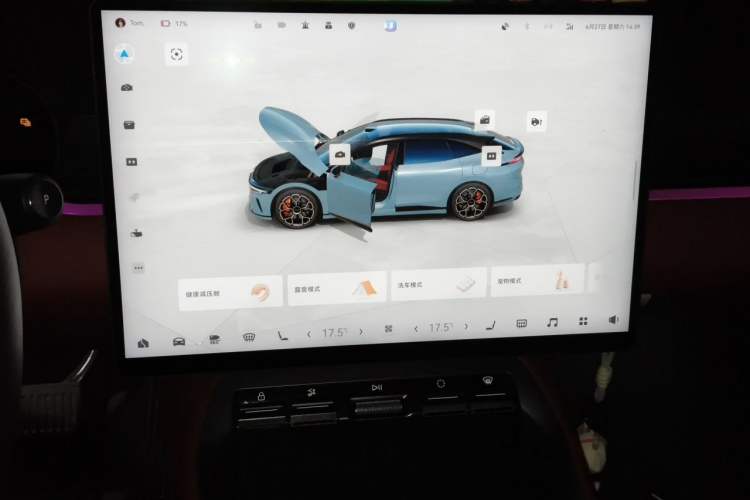Open front hood via hotspot on car
Viewport: 750px width, 500px height.
pyautogui.click(x=340, y=154)
